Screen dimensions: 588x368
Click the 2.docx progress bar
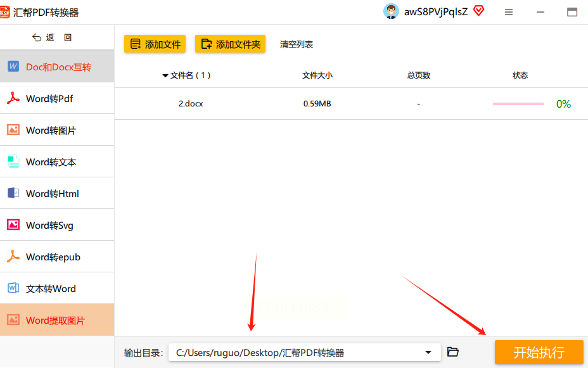pyautogui.click(x=518, y=104)
